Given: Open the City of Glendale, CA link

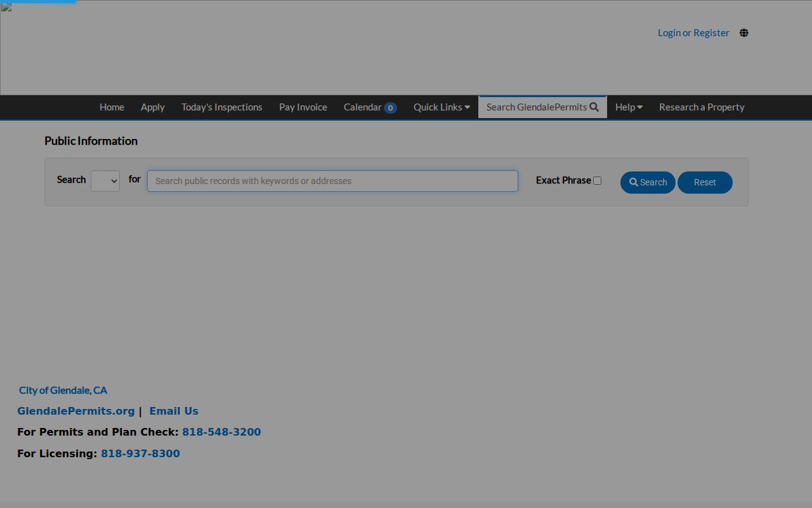Looking at the screenshot, I should [x=63, y=390].
